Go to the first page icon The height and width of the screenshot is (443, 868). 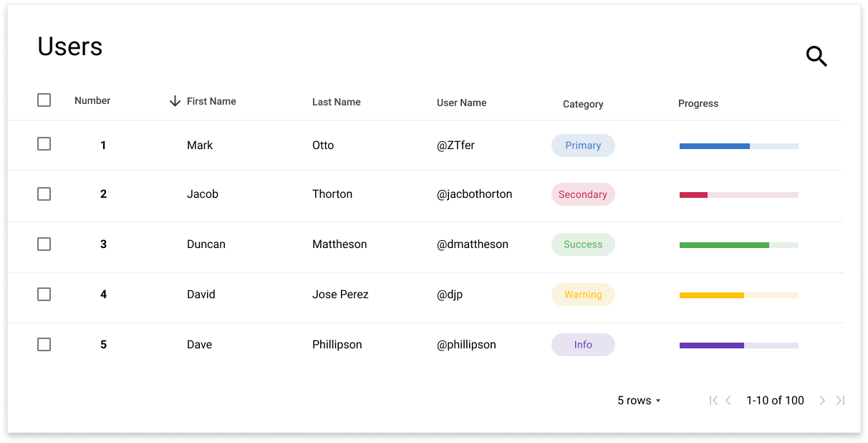(713, 401)
